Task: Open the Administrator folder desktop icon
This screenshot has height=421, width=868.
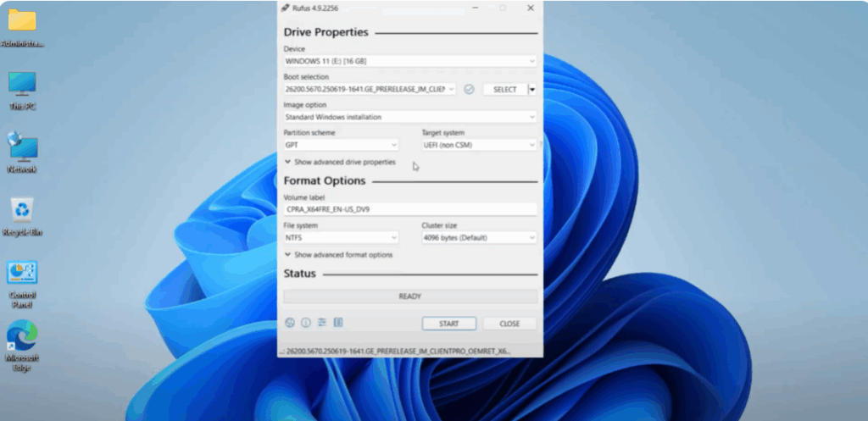Action: [22, 28]
